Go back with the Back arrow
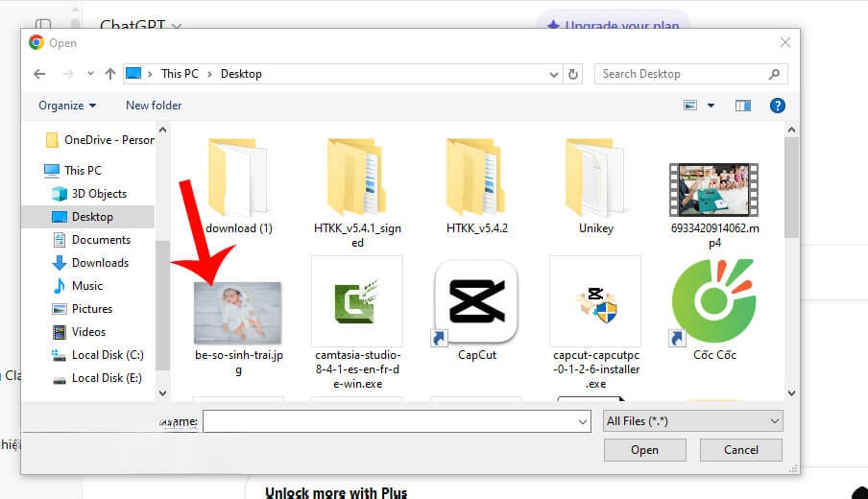The width and height of the screenshot is (868, 499). (x=39, y=74)
